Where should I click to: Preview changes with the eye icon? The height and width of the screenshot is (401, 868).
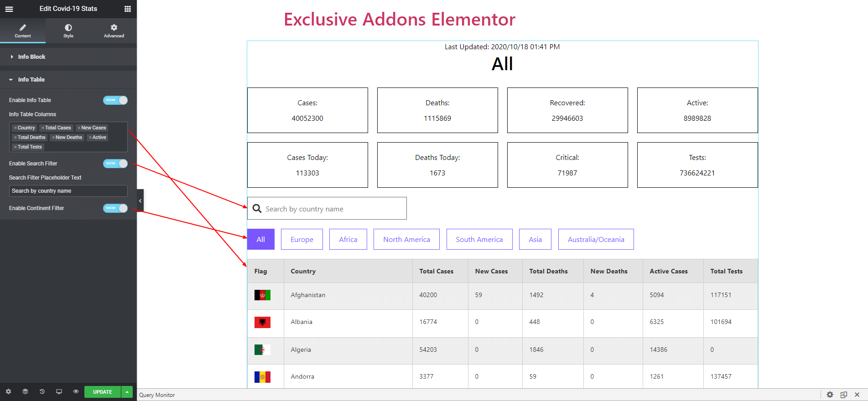click(76, 391)
